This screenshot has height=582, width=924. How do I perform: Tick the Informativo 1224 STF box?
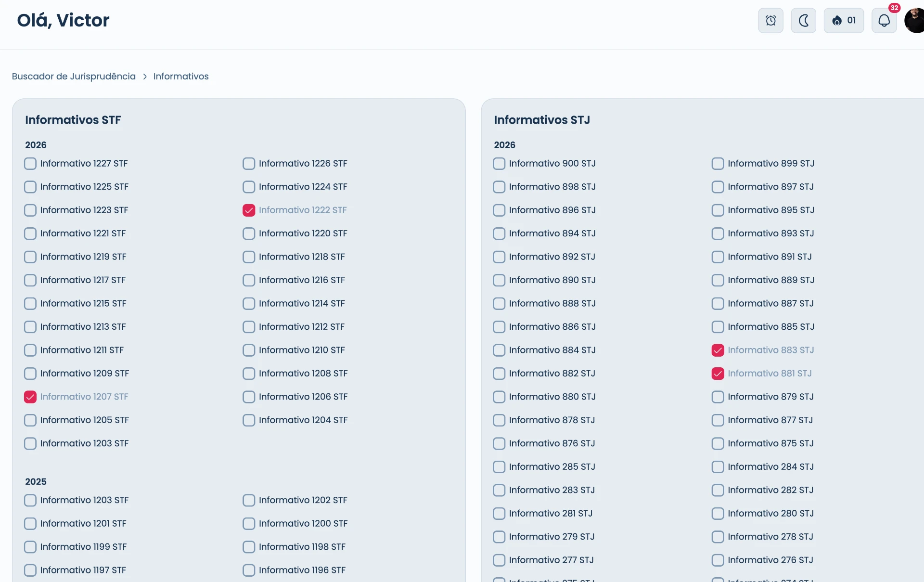coord(249,187)
